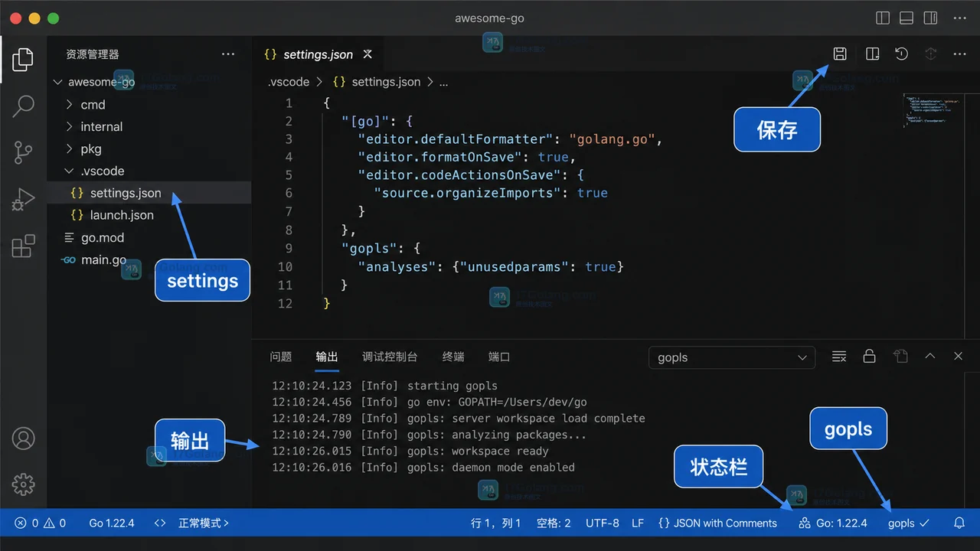Open output log in editor icon
This screenshot has width=980, height=551.
900,357
